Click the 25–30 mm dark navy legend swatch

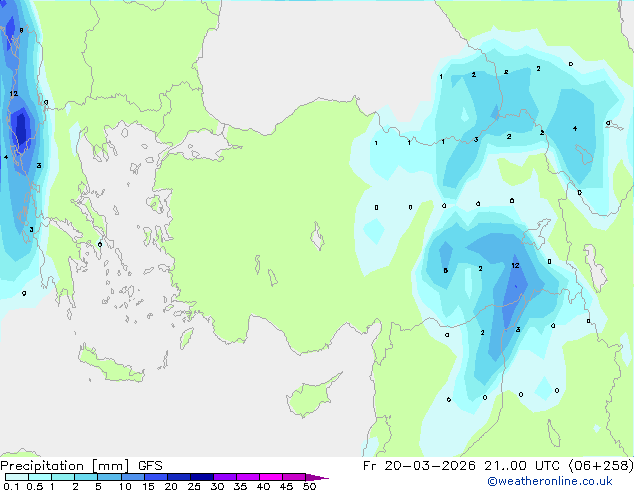pos(202,477)
